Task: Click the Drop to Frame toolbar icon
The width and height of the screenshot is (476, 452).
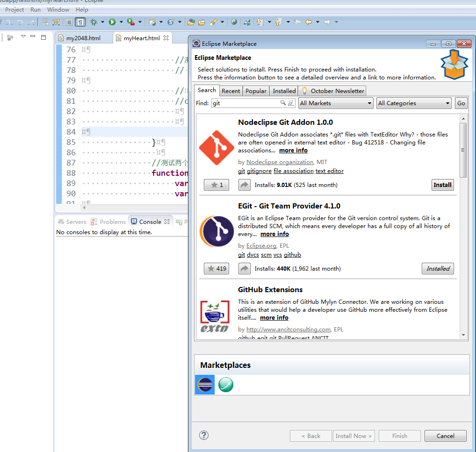Action: tap(45, 22)
